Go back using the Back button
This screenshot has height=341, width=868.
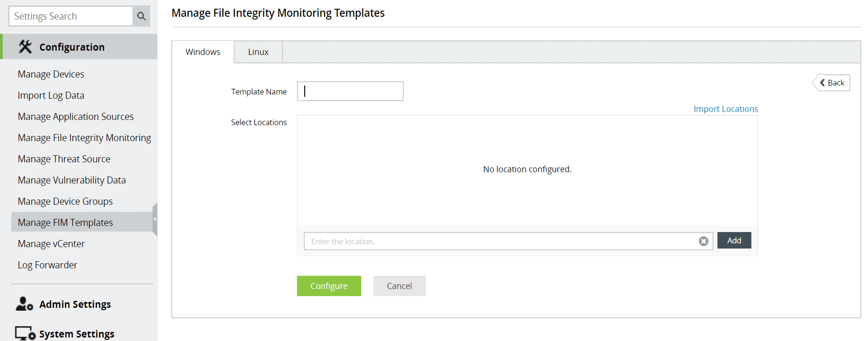(x=832, y=83)
